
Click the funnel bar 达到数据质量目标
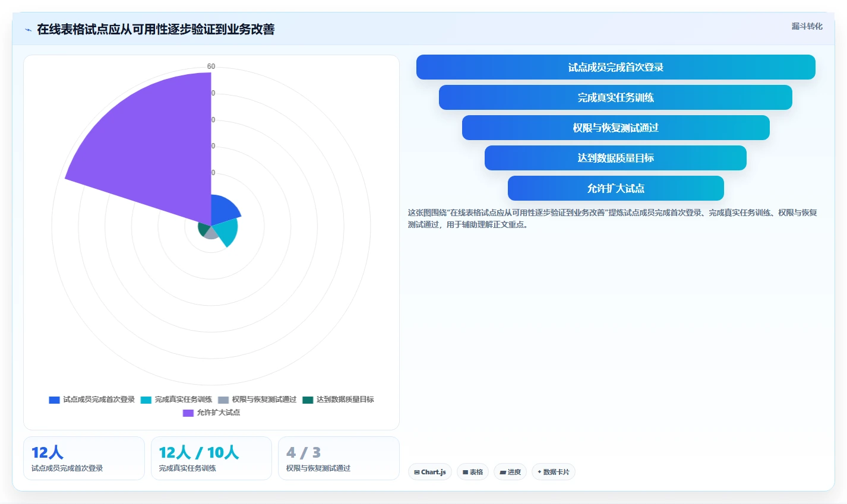(x=615, y=158)
